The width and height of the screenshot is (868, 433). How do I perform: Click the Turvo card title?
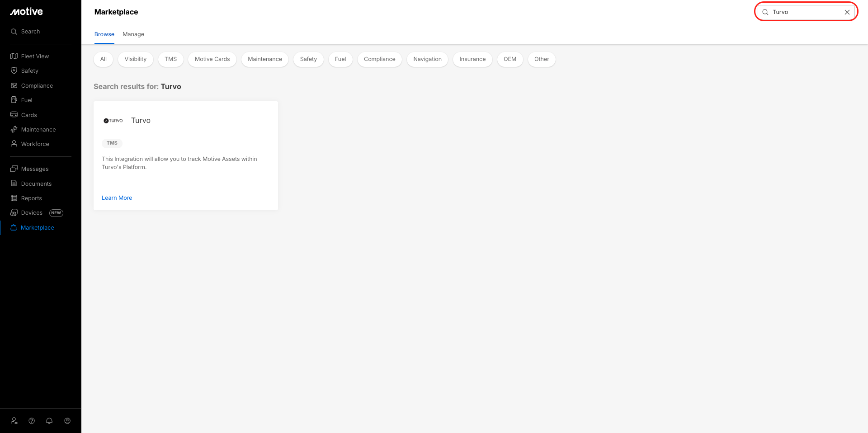pyautogui.click(x=141, y=120)
